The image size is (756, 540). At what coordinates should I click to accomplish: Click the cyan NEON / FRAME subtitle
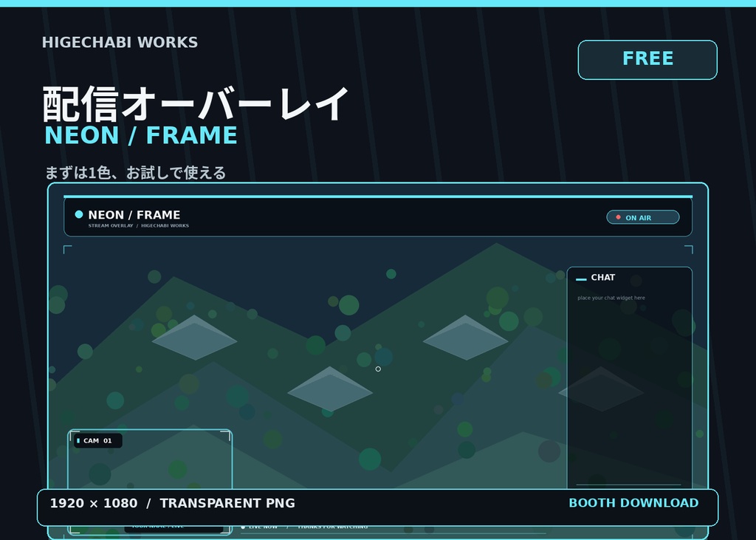141,135
